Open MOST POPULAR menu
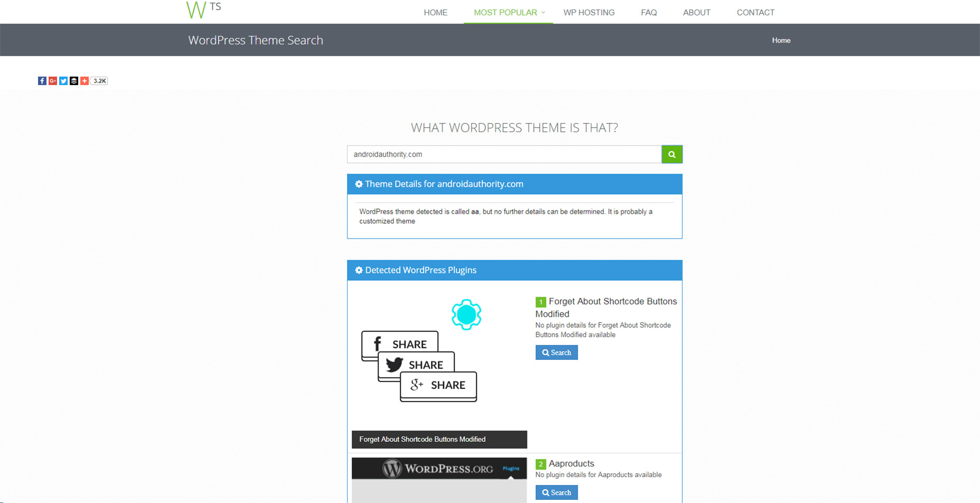This screenshot has width=980, height=503. pyautogui.click(x=505, y=13)
